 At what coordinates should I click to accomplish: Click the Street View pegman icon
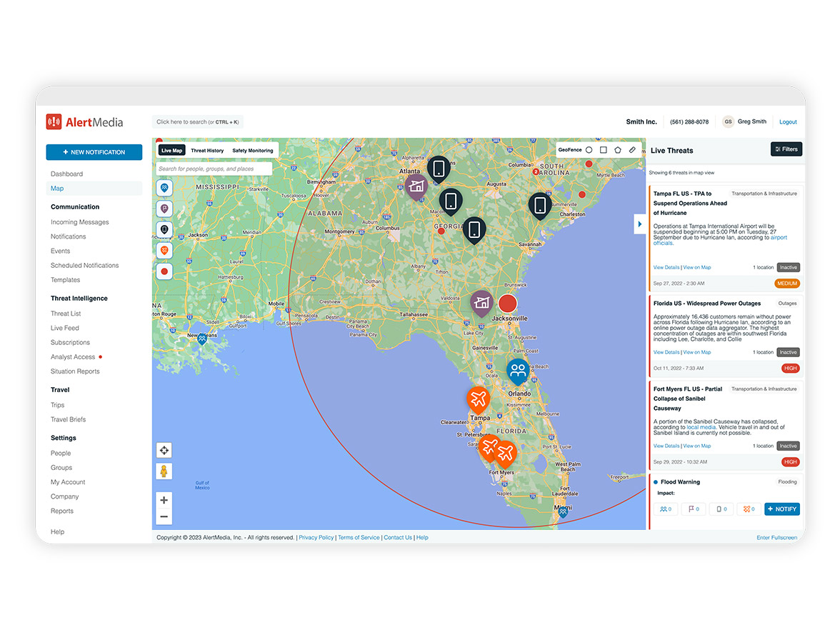click(164, 471)
